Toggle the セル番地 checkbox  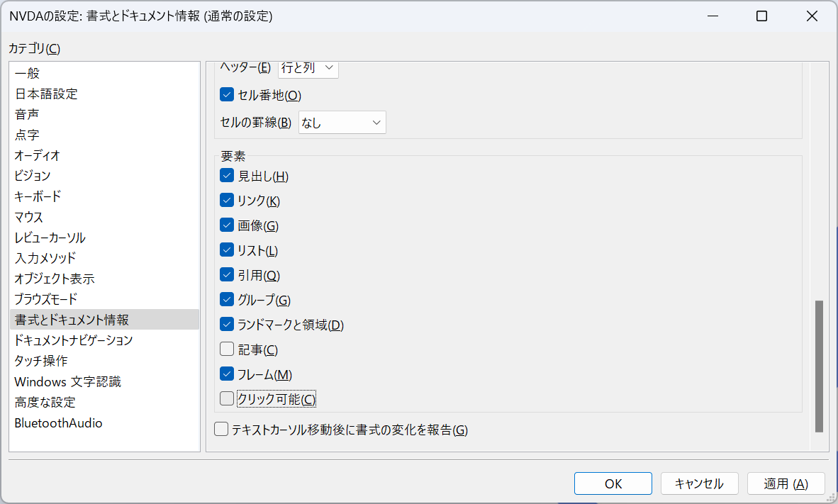(226, 94)
